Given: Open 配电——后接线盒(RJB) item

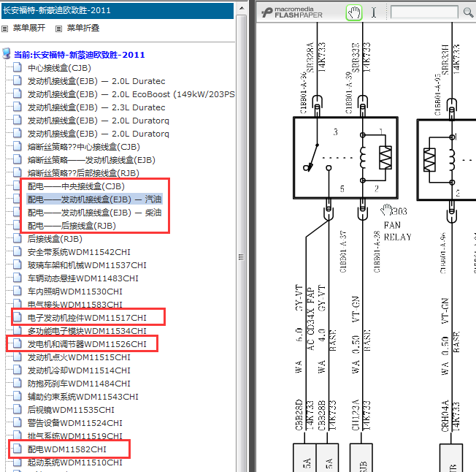Looking at the screenshot, I should coord(72,226).
